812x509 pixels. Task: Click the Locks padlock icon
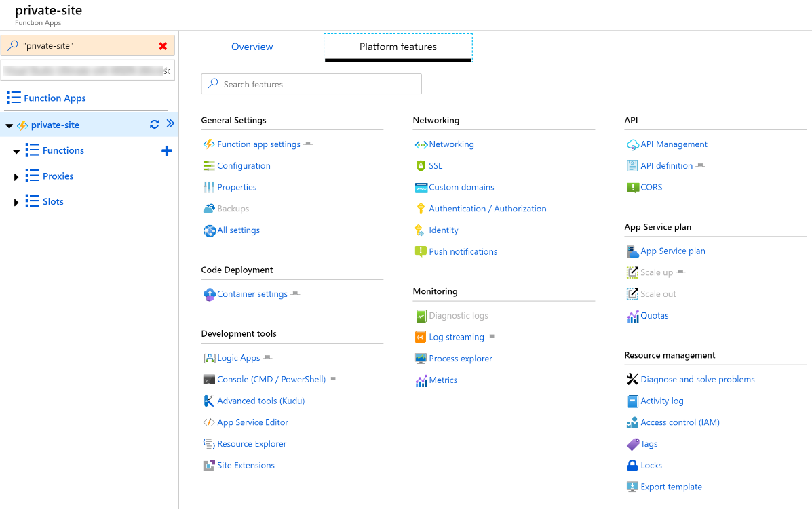(x=632, y=466)
